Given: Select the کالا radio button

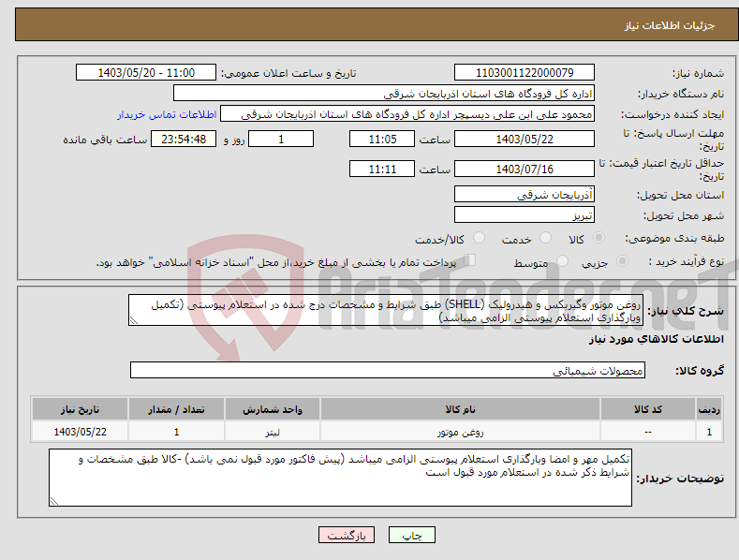Looking at the screenshot, I should [x=599, y=238].
